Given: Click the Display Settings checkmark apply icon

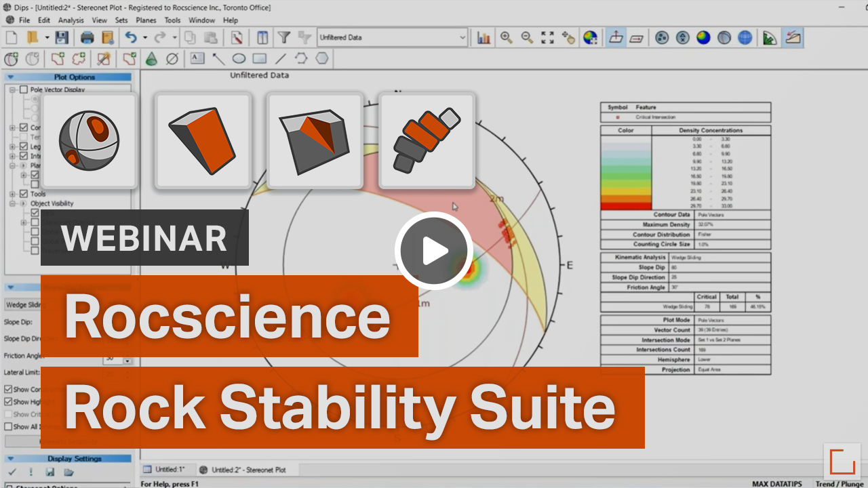Looking at the screenshot, I should [x=12, y=472].
